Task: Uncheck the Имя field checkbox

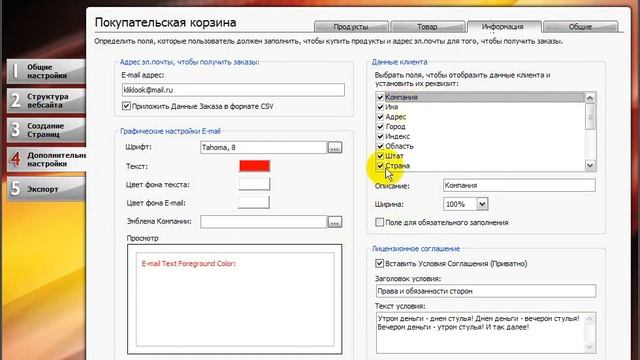Action: (x=380, y=107)
